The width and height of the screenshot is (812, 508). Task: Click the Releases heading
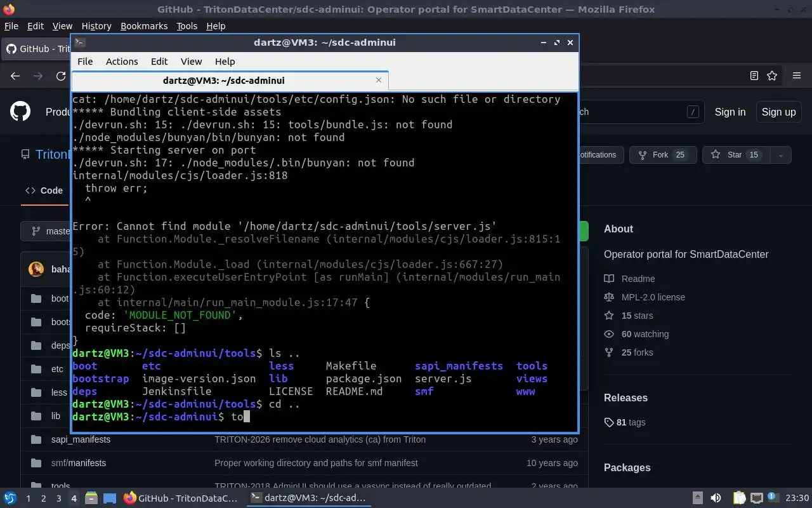(x=625, y=398)
